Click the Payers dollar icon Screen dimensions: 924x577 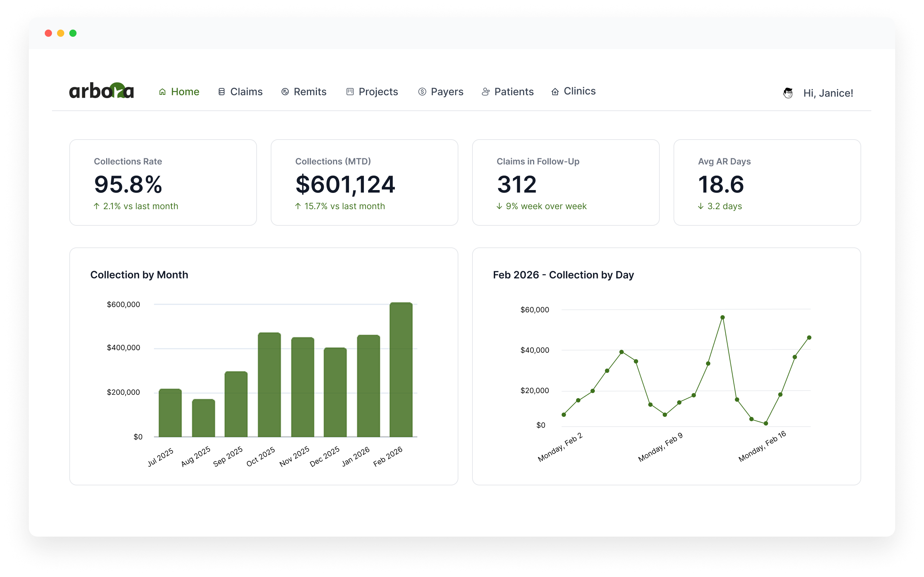pyautogui.click(x=422, y=92)
